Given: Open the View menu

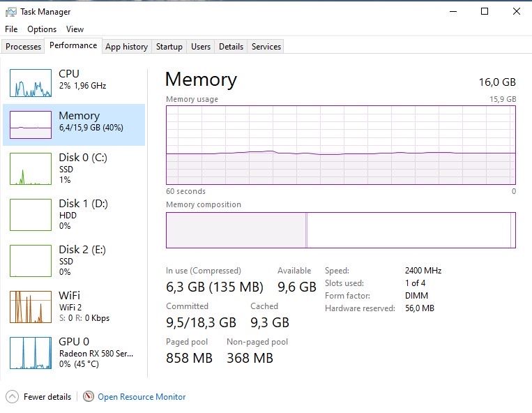Looking at the screenshot, I should point(75,29).
